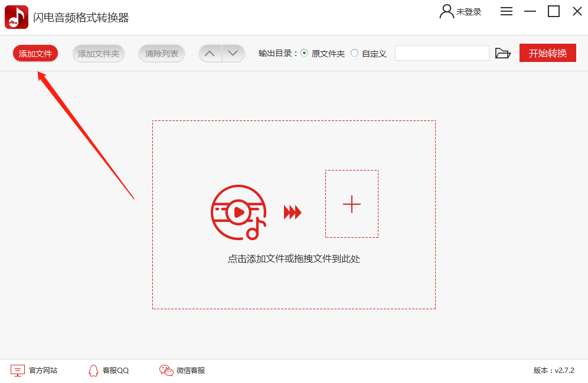Viewport: 588px width, 383px height.
Task: Move item down with down-arrow button
Action: click(233, 54)
